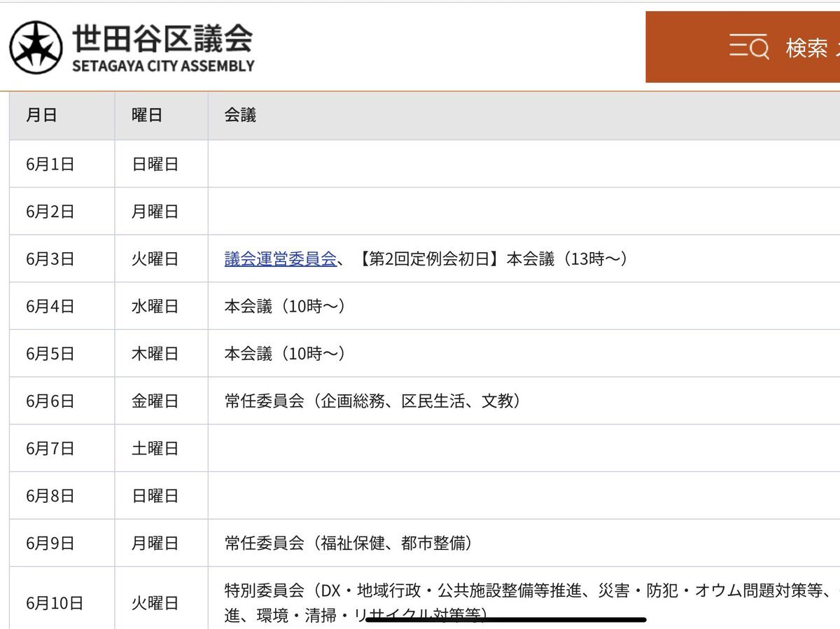Click 水曜日 in the 6月4日 row
Screen dimensions: 840x629
pyautogui.click(x=155, y=306)
